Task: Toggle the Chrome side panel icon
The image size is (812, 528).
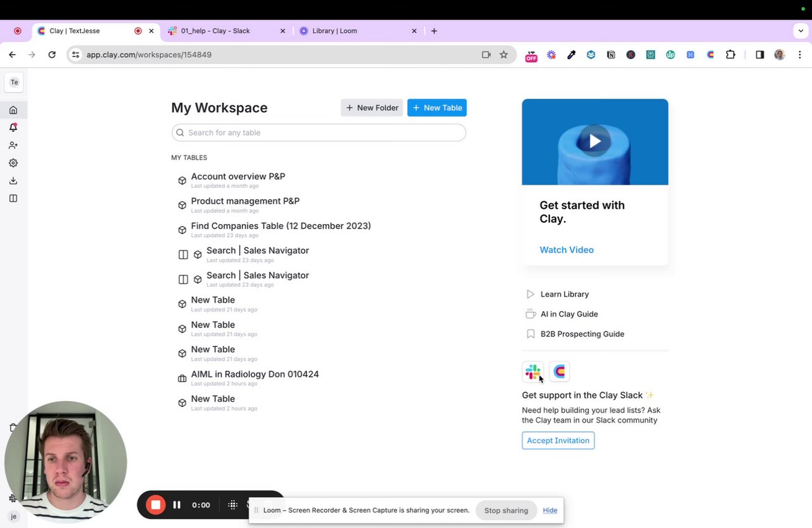Action: click(760, 55)
